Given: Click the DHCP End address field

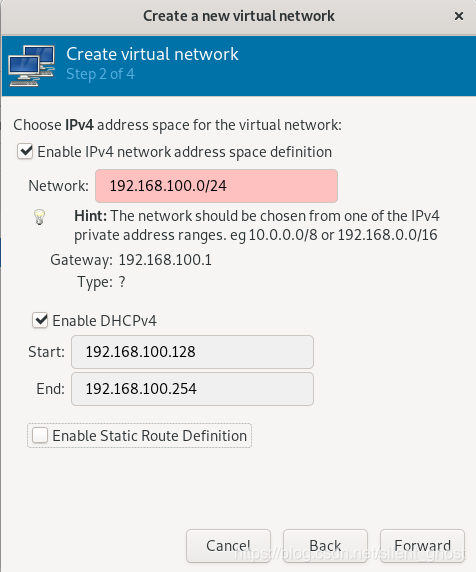Looking at the screenshot, I should [192, 389].
